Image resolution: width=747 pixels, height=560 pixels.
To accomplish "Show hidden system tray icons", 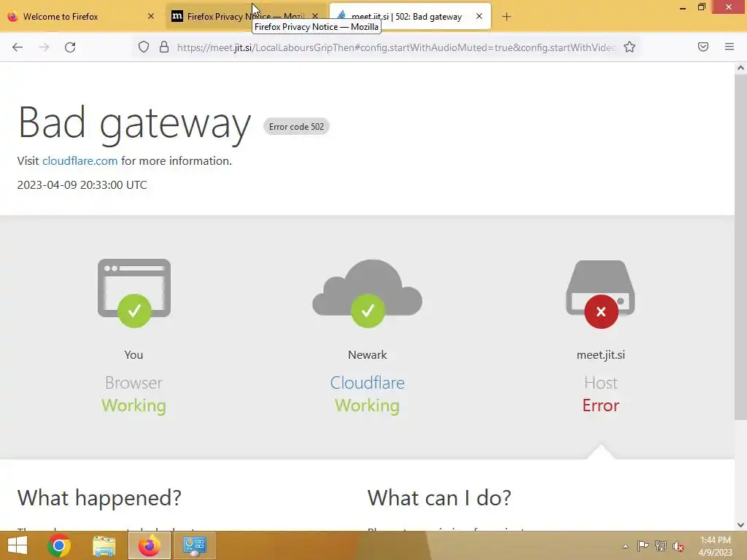I will click(625, 546).
